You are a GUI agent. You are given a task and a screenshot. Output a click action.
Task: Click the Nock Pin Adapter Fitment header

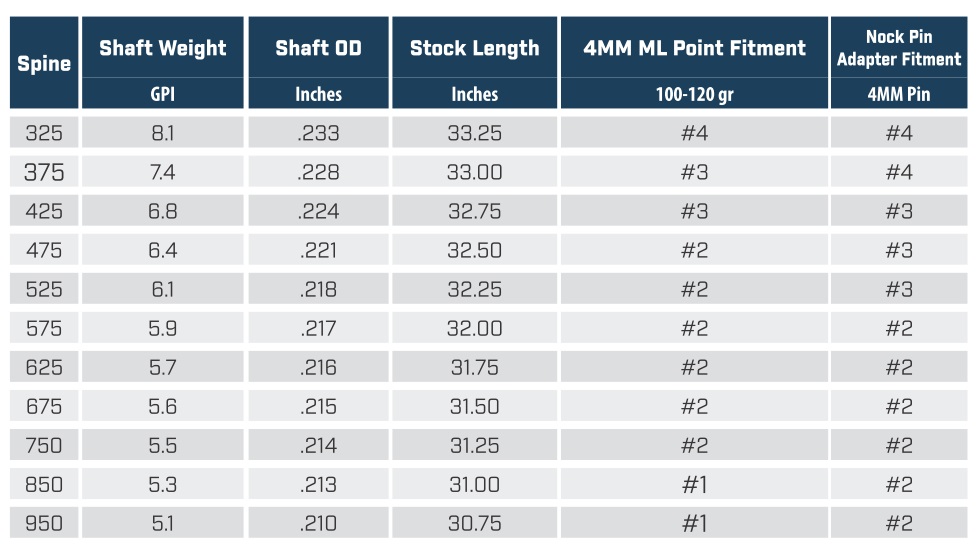click(899, 47)
